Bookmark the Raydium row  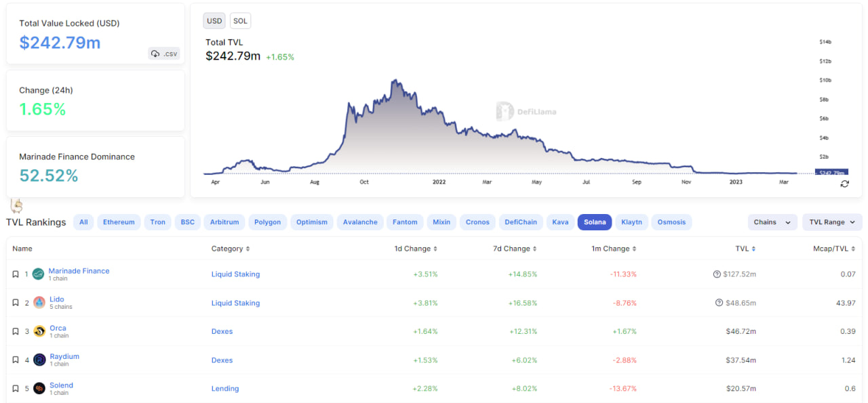coord(16,360)
